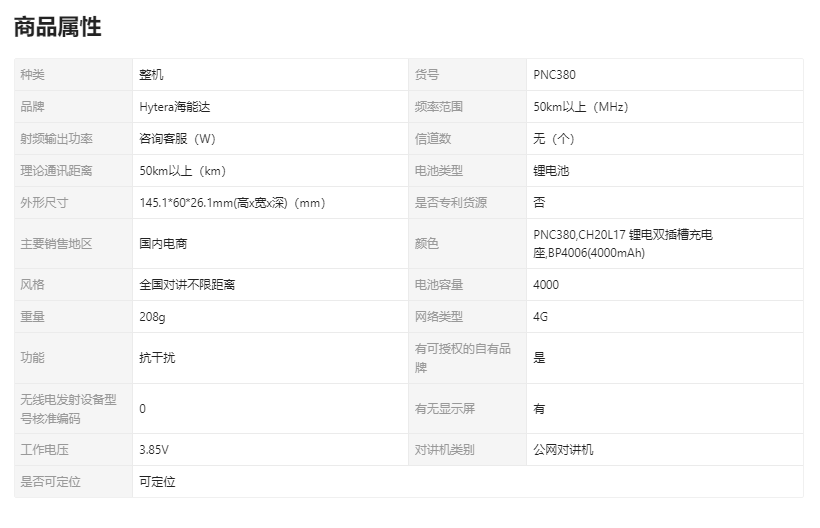Click the 是 value
This screenshot has height=528, width=820.
pyautogui.click(x=539, y=358)
